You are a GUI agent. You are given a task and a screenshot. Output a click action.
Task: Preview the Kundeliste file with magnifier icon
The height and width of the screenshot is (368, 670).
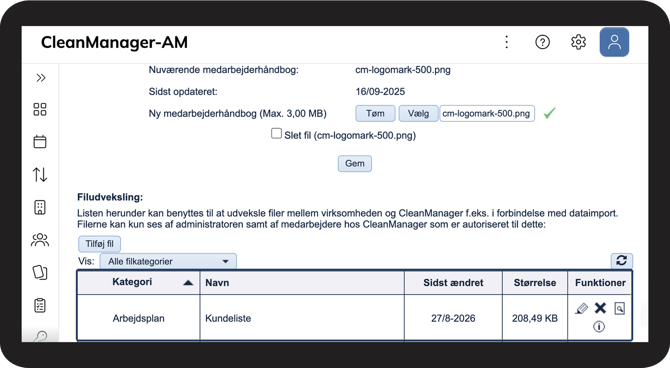click(x=619, y=308)
